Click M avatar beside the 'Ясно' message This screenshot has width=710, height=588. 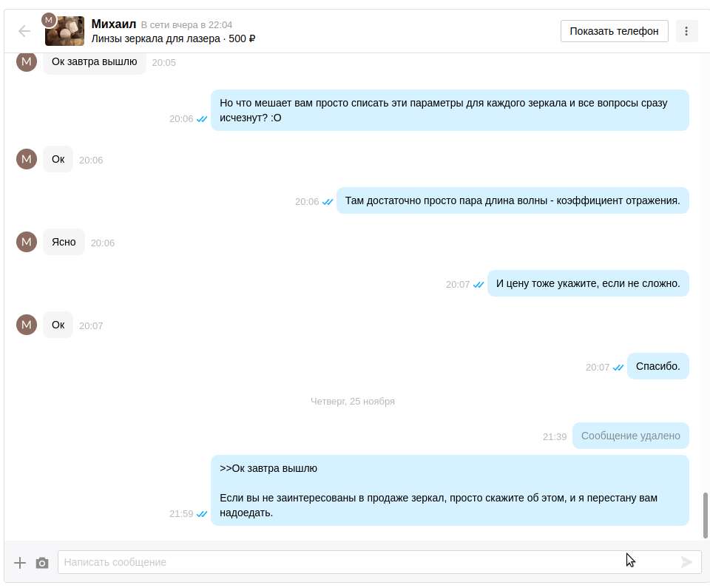27,242
